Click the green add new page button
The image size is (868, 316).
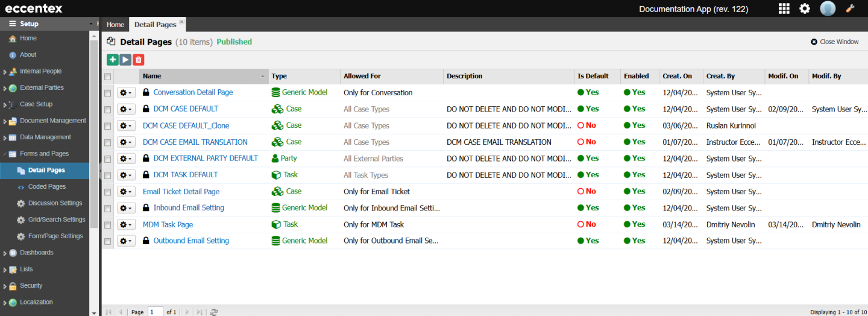click(112, 59)
